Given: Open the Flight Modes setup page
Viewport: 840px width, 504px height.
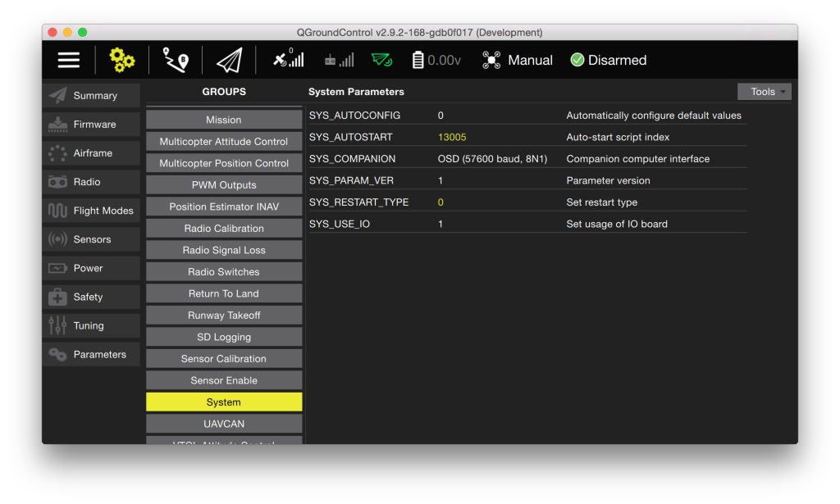Looking at the screenshot, I should [91, 211].
